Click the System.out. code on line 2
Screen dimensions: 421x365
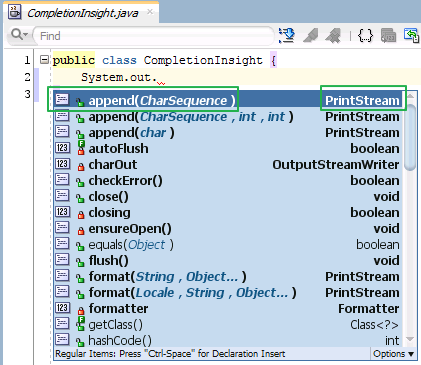119,77
